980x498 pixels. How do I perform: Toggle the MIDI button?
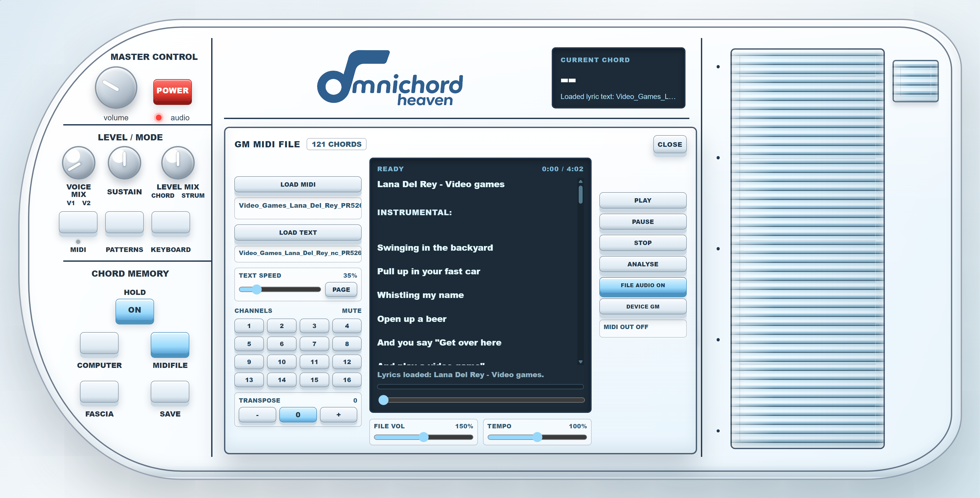click(78, 223)
